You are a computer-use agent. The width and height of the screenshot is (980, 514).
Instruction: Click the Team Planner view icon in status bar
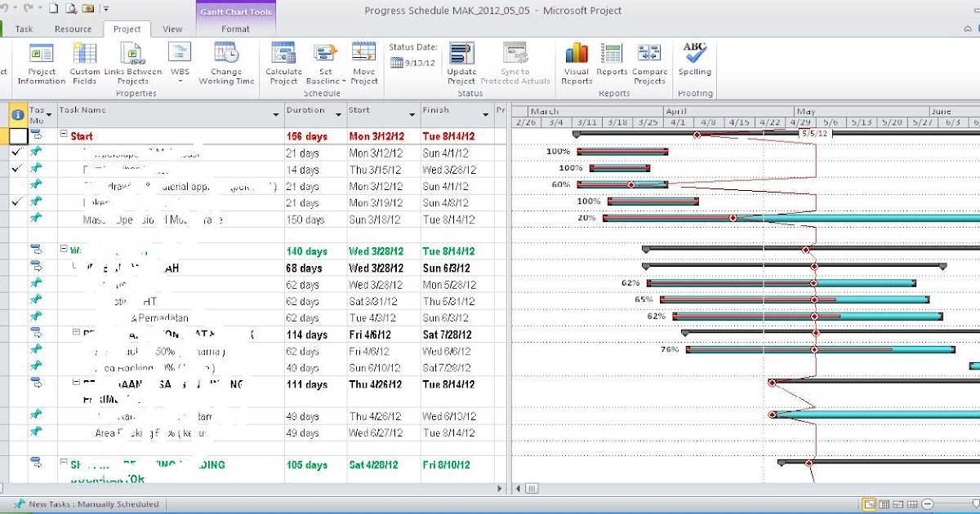898,504
